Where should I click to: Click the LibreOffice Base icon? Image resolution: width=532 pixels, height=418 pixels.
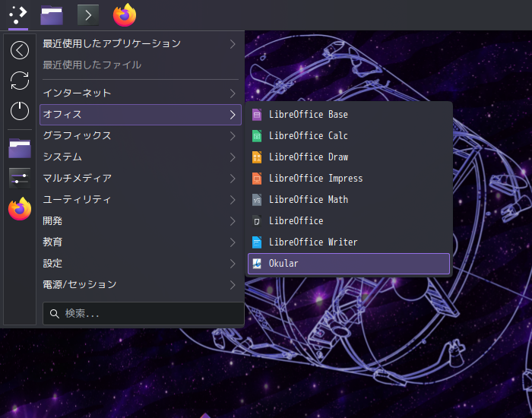257,115
